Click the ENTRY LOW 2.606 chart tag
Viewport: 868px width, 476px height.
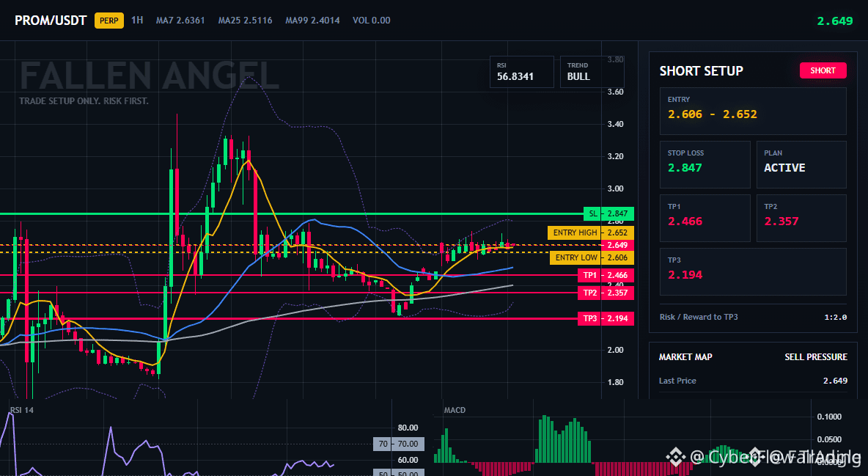click(x=592, y=257)
